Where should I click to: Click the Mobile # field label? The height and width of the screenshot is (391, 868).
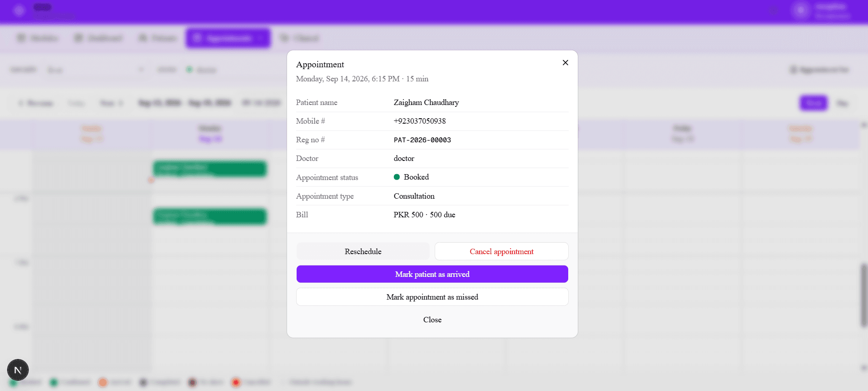point(311,121)
